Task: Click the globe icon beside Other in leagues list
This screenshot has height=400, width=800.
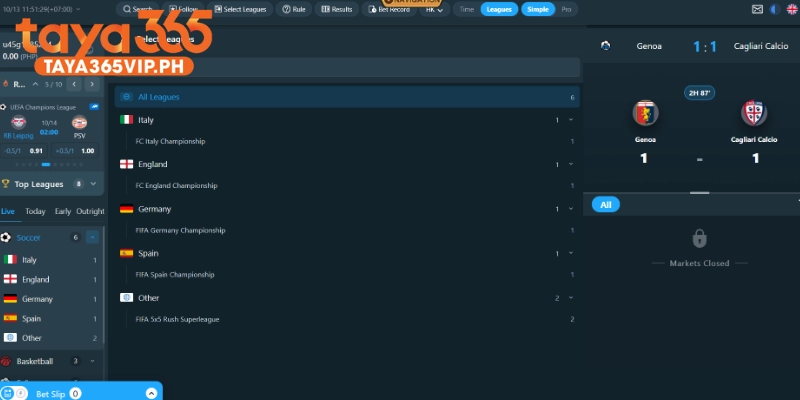Action: point(127,297)
